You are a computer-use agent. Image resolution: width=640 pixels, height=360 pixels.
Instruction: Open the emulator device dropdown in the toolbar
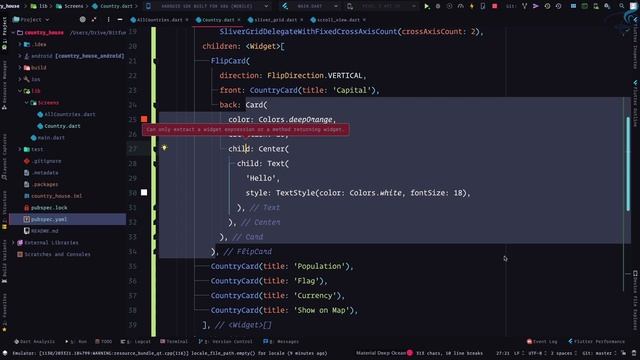382,6
